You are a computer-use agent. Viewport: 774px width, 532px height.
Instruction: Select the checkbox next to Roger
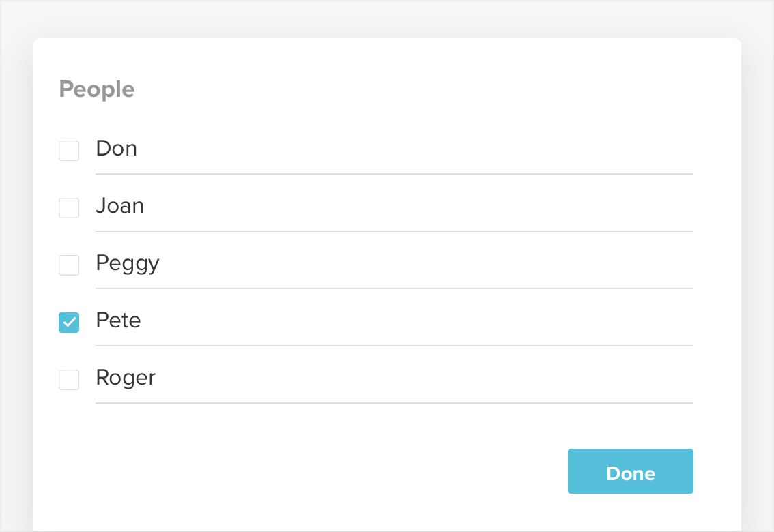[x=69, y=380]
